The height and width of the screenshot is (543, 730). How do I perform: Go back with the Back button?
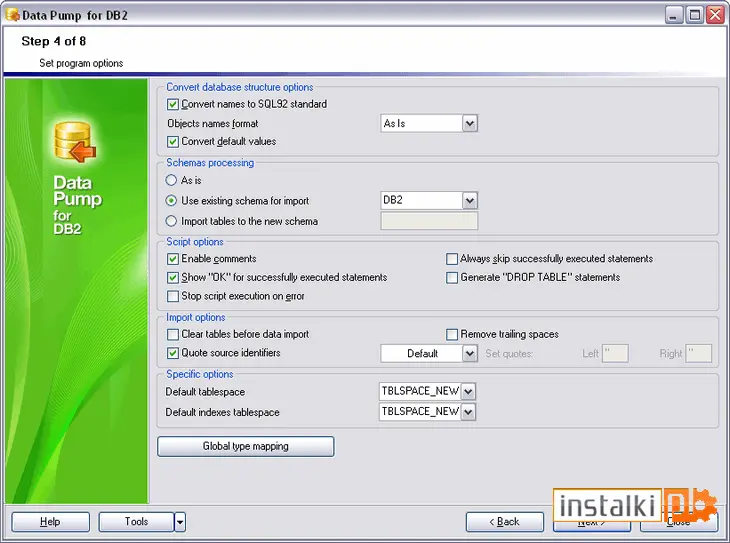pos(505,522)
